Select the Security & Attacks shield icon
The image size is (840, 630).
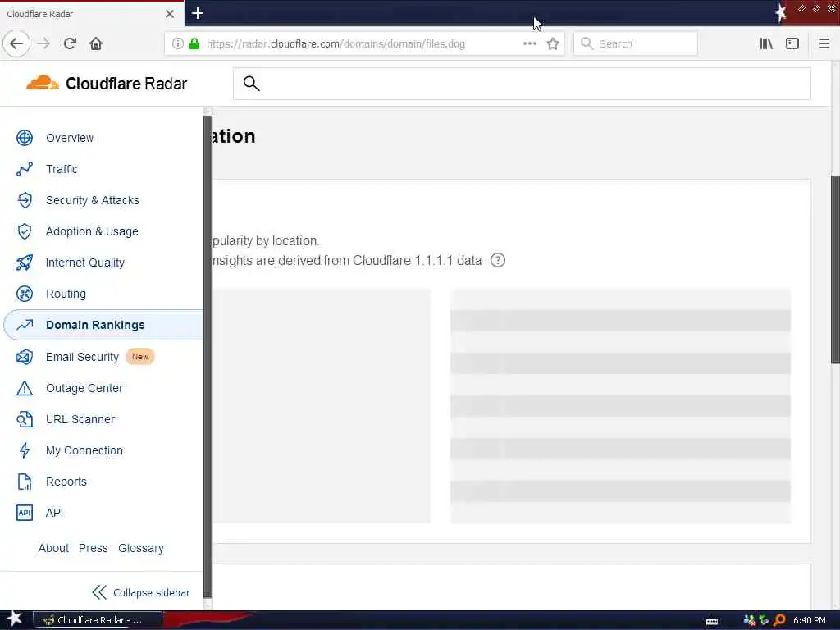tap(25, 200)
